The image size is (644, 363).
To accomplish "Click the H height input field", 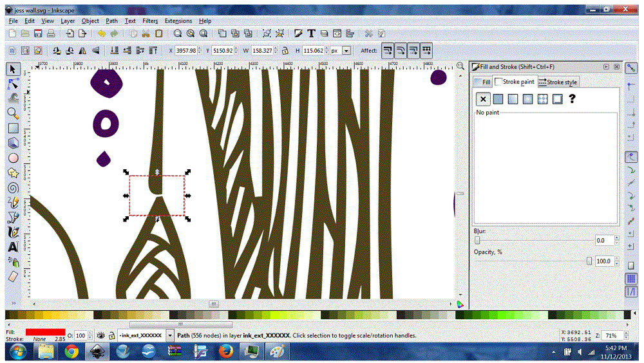I will pyautogui.click(x=313, y=50).
